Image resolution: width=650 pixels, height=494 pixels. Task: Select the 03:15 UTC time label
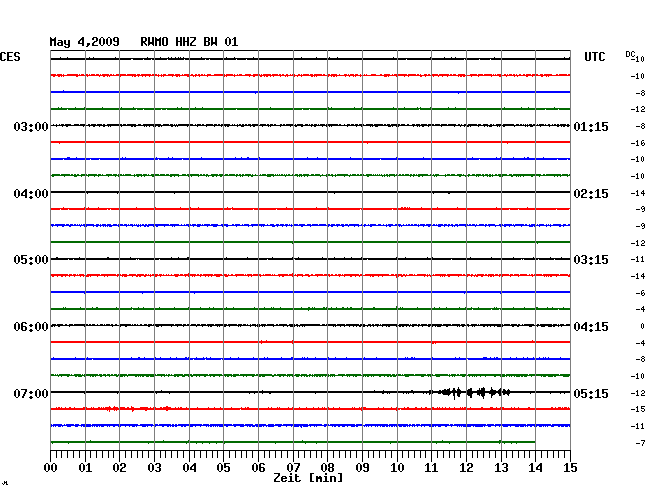591,260
